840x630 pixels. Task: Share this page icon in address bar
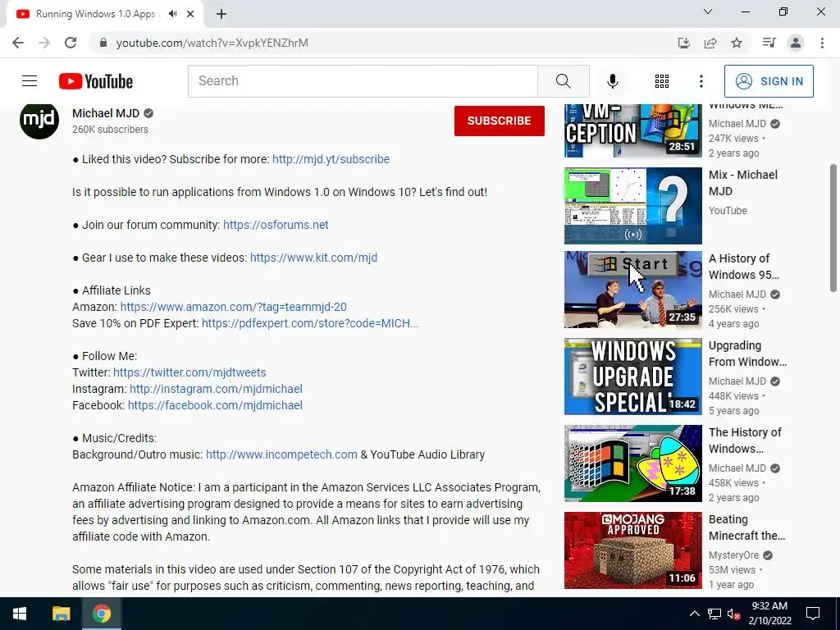click(x=710, y=43)
